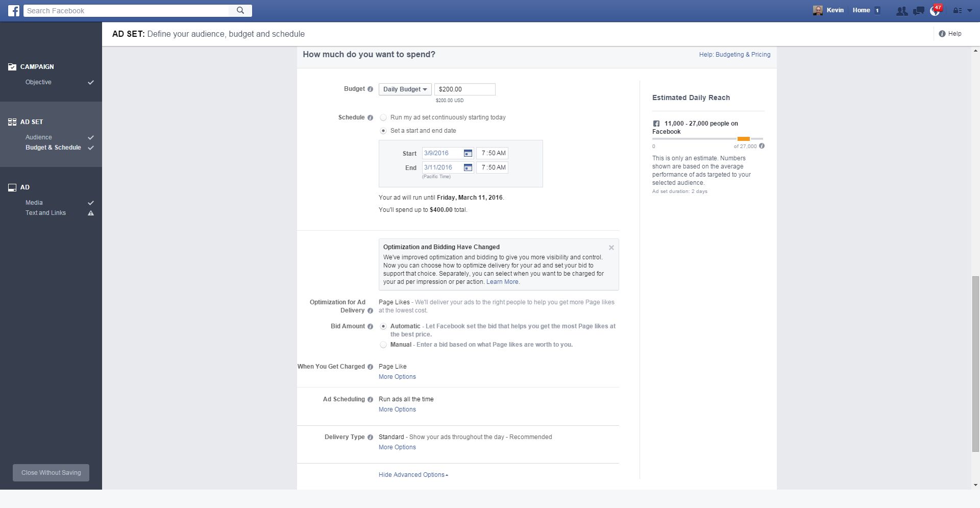Click the Start time field
Viewport: 980px width, 508px height.
click(492, 153)
